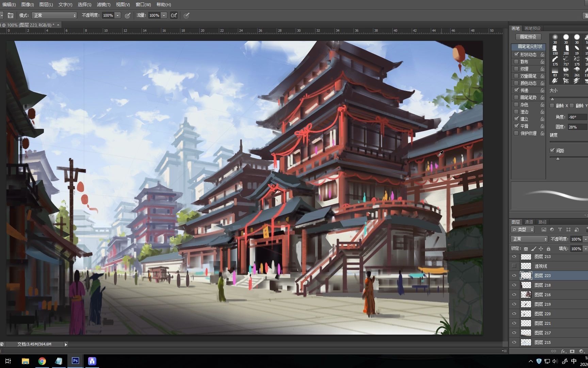The image size is (588, 368).
Task: Uncheck 形状动态 brush option
Action: 517,55
